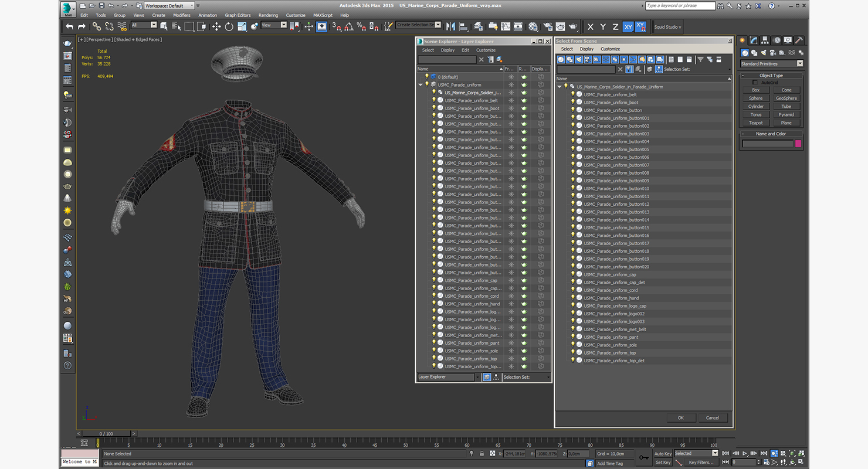Open Select by Name tool
The height and width of the screenshot is (469, 868).
tap(177, 26)
